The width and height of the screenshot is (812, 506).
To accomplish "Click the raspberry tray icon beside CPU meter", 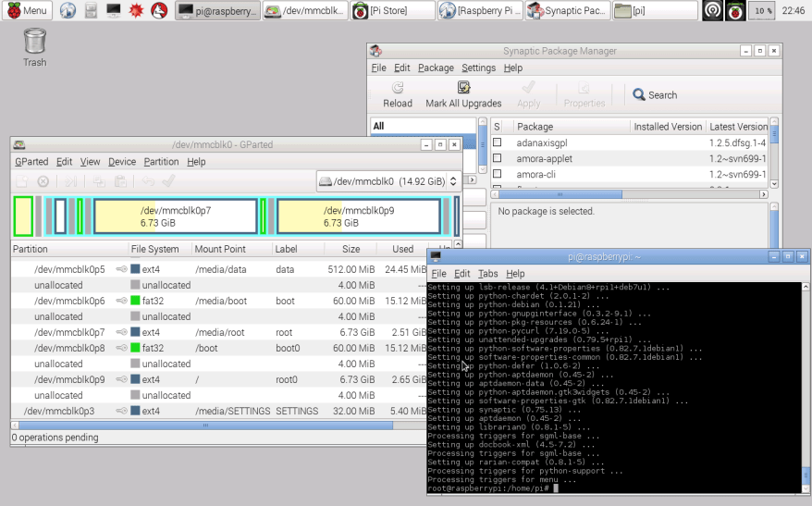I will point(735,10).
